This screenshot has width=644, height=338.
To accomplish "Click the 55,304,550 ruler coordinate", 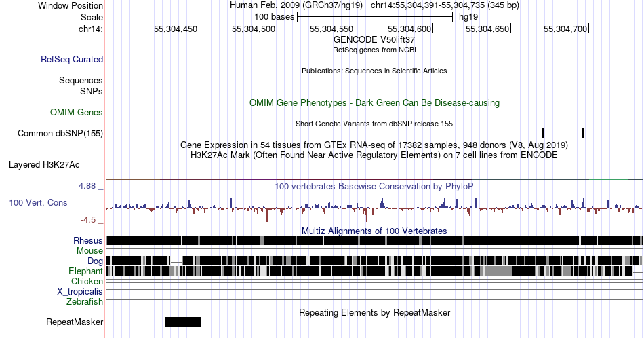I will [x=331, y=29].
